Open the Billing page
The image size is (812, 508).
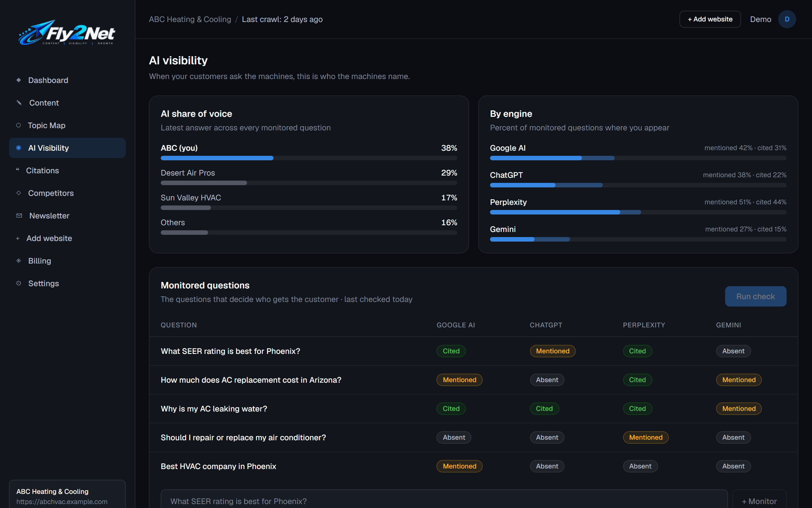pos(67,261)
